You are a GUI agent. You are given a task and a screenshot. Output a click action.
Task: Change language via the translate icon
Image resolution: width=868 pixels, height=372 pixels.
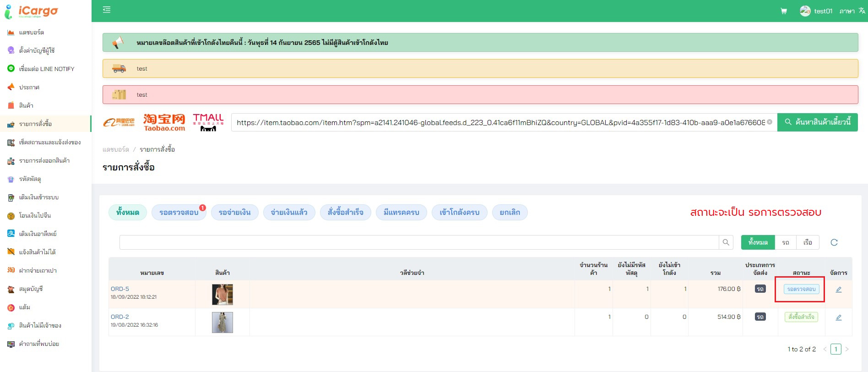click(x=862, y=11)
